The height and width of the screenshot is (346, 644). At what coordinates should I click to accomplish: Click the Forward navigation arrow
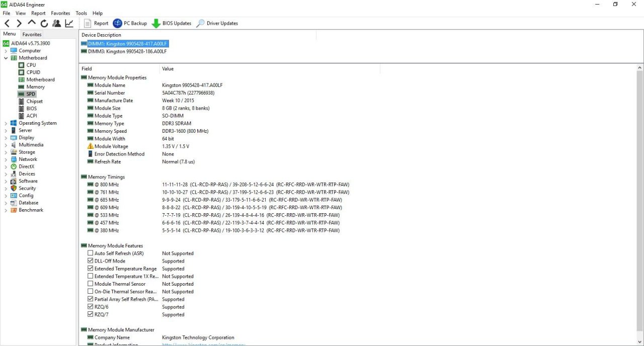19,23
